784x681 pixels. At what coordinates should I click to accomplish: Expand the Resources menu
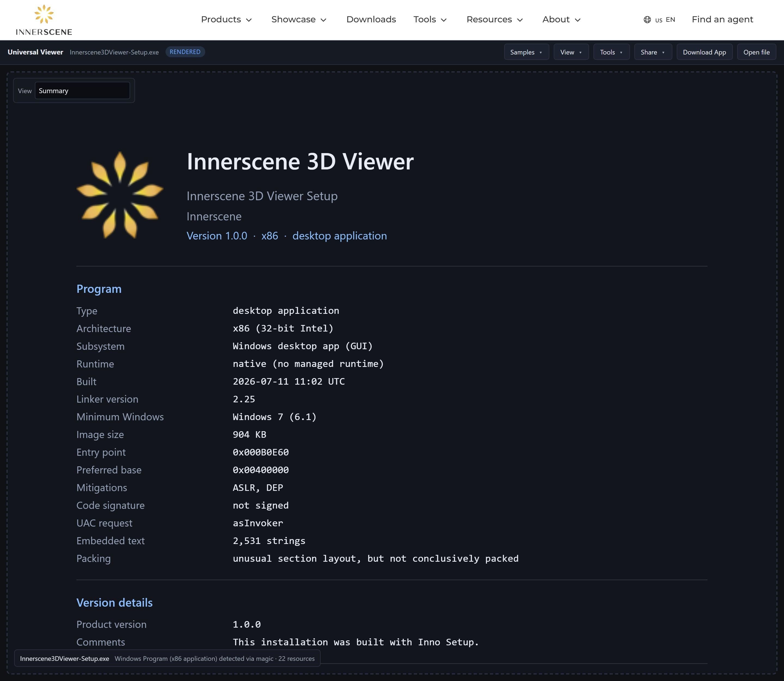(495, 19)
